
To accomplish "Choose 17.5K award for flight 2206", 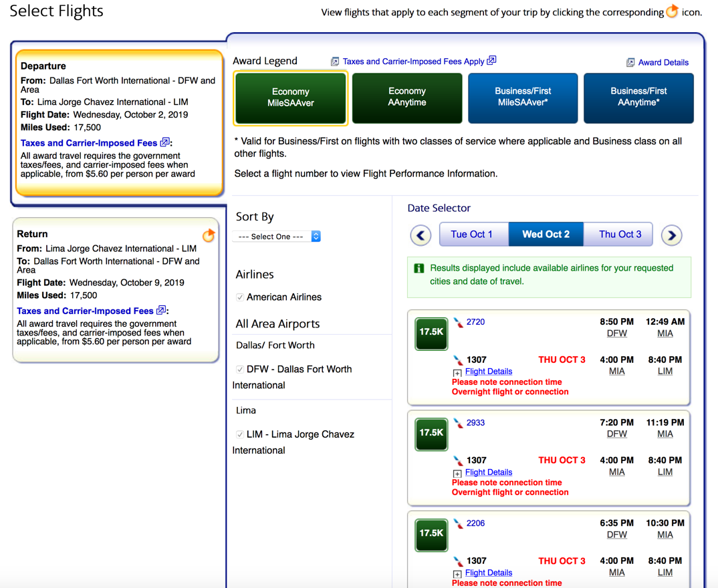I will point(431,535).
